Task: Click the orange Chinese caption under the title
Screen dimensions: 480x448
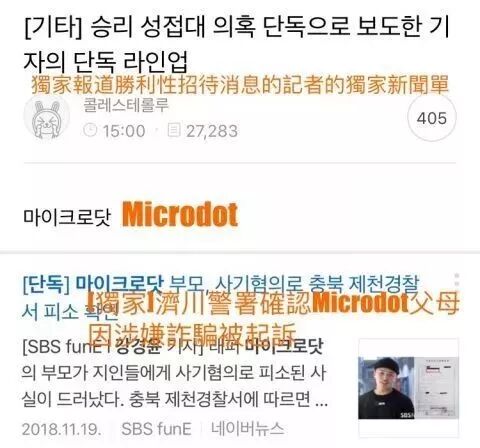Action: coord(240,85)
